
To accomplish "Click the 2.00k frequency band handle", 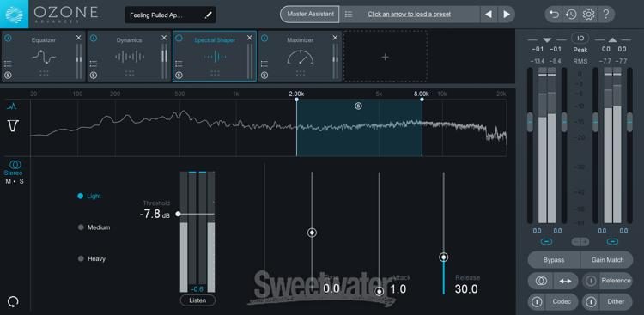I will point(296,100).
